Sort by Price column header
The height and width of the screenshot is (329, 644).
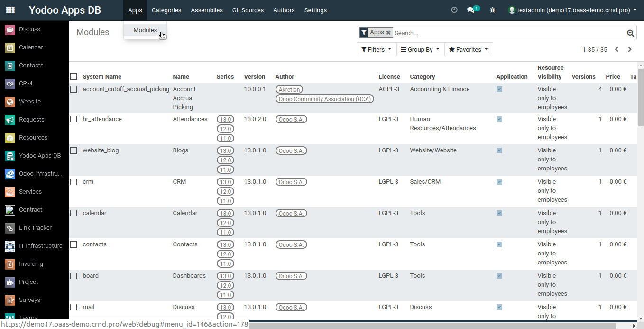(x=613, y=76)
